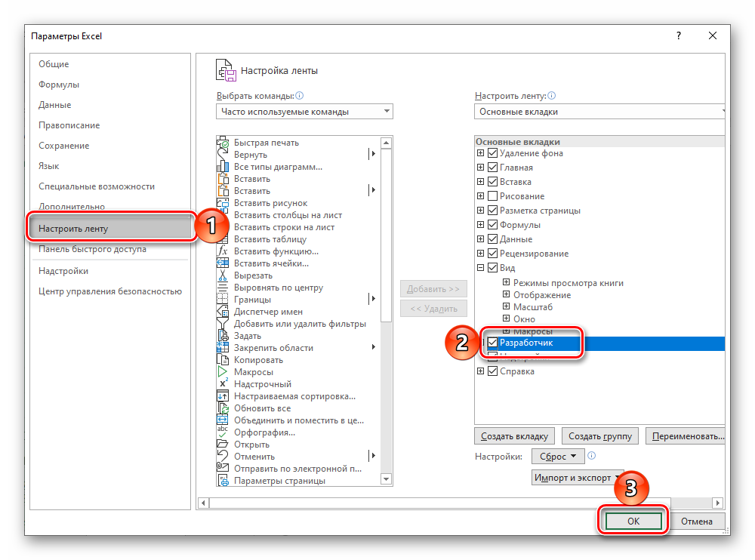
Task: Click the Вставить рисунок picture icon
Action: tap(223, 203)
